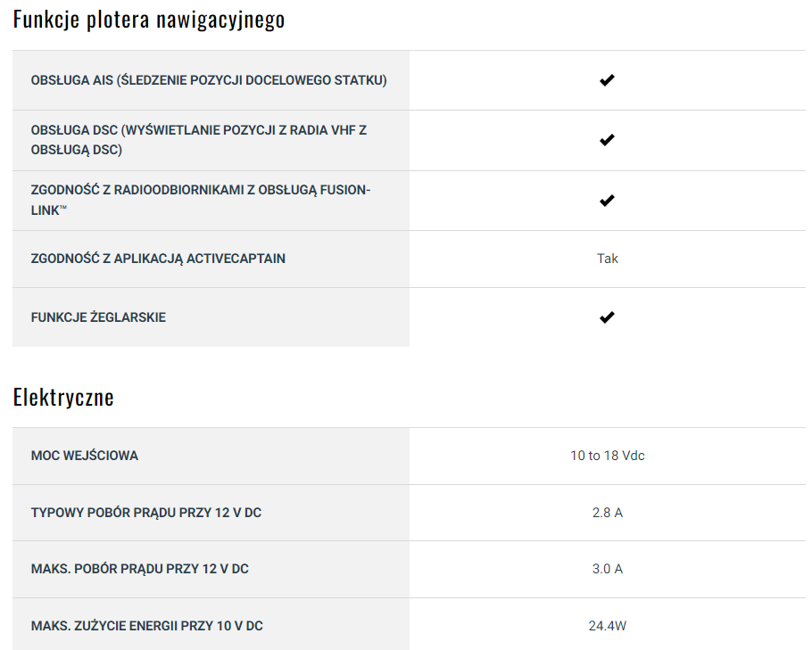This screenshot has height=650, width=812.
Task: Click the "Elektryczne" section heading
Action: pyautogui.click(x=63, y=397)
